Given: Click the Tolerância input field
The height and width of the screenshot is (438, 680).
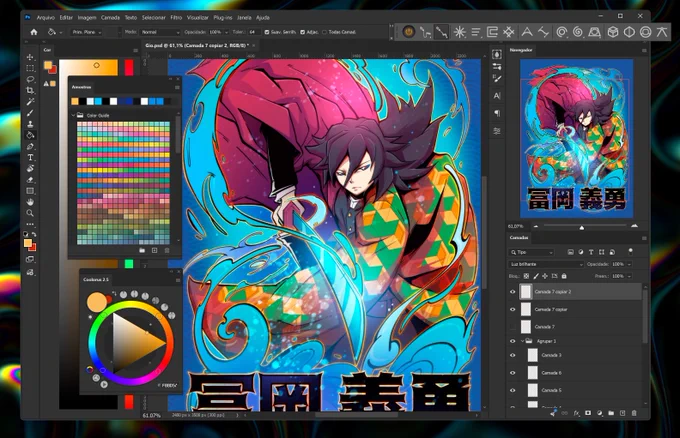Looking at the screenshot, I should pos(254,32).
